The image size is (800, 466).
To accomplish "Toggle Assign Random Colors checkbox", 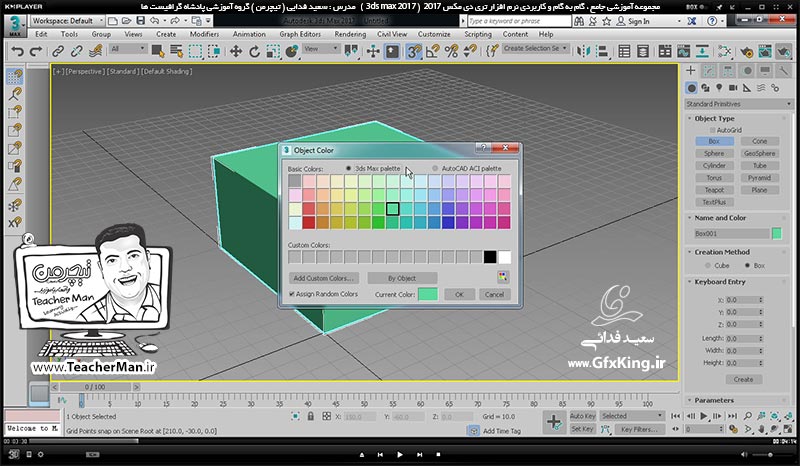I will click(292, 294).
